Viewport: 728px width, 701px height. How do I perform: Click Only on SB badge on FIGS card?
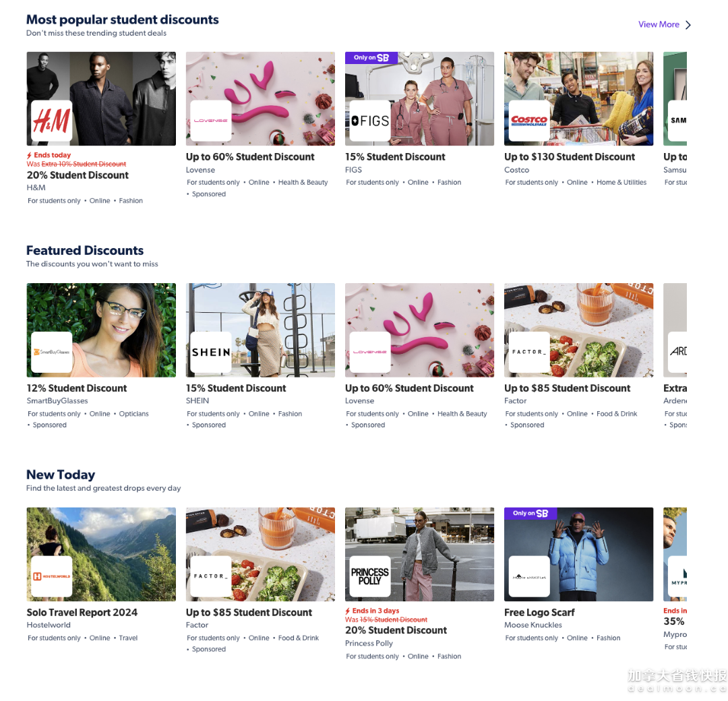(x=371, y=57)
